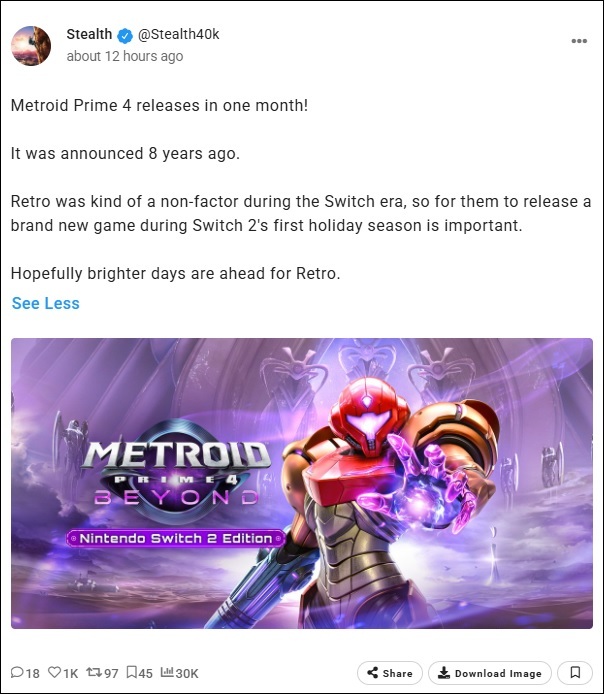Viewport: 605px width, 694px height.
Task: Open the @Stealth40k handle link
Action: tap(178, 34)
